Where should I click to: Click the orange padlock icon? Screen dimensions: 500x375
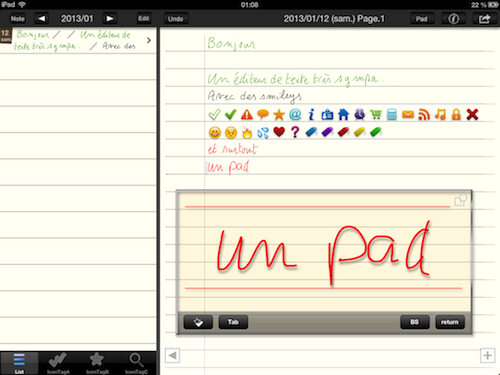coord(456,114)
